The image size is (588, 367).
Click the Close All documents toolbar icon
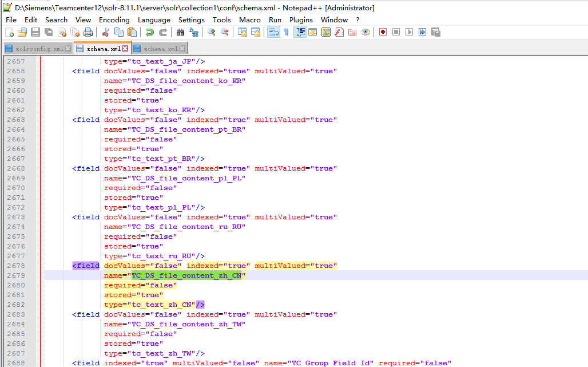(75, 32)
